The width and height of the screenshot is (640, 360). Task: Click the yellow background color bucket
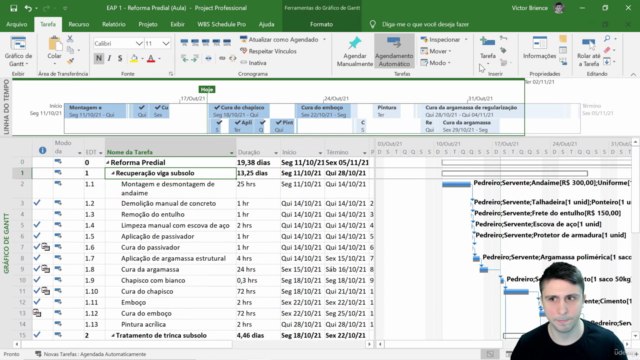click(134, 58)
